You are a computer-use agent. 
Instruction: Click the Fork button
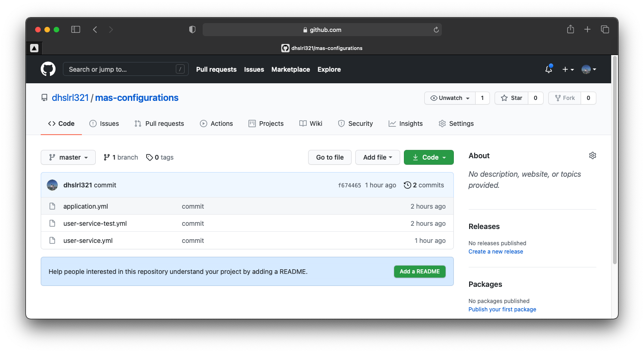coord(564,98)
